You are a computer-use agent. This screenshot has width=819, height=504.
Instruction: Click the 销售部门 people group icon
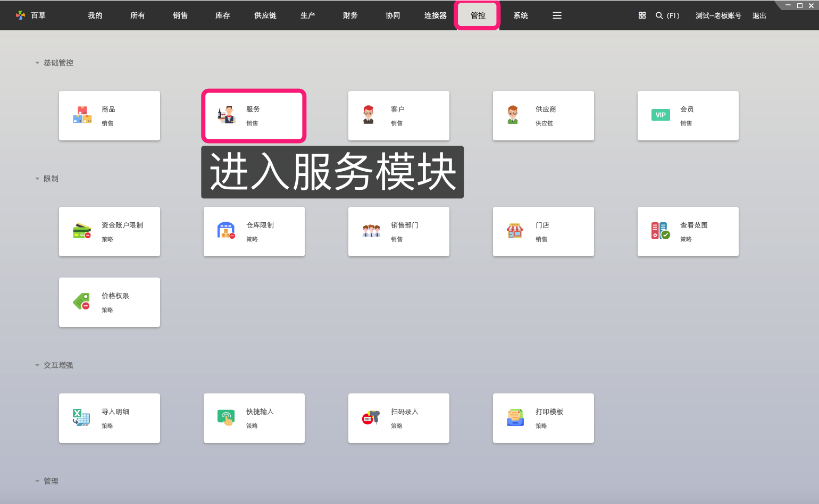pyautogui.click(x=371, y=231)
